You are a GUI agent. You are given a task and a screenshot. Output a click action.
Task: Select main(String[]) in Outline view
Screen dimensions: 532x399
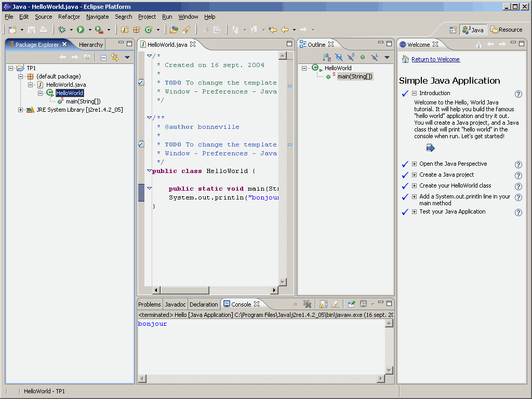(355, 77)
